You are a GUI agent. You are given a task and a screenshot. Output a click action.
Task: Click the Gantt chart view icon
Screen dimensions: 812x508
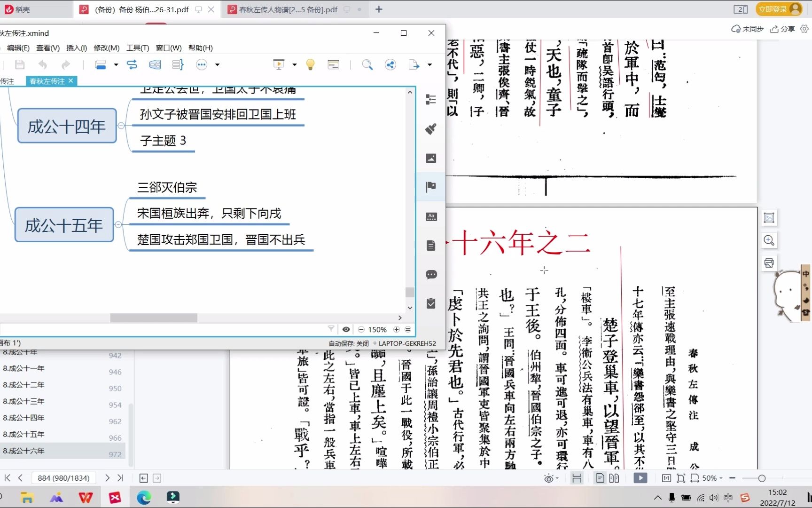coord(334,65)
